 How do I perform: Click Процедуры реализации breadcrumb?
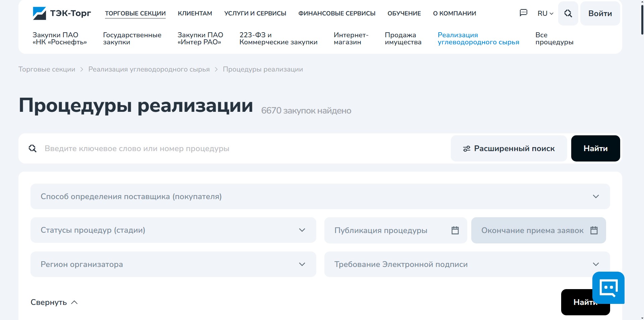click(263, 69)
